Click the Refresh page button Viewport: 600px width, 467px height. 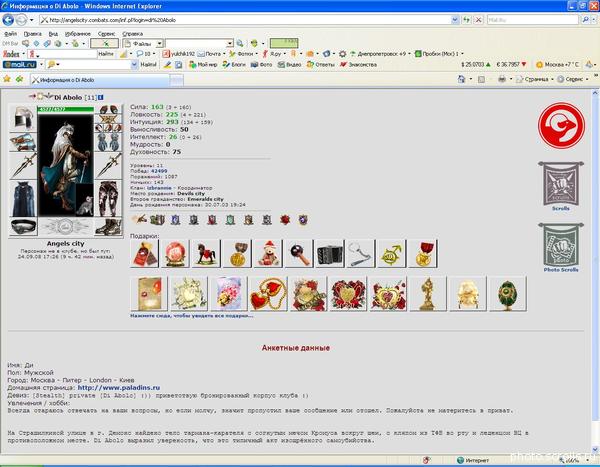[x=466, y=20]
